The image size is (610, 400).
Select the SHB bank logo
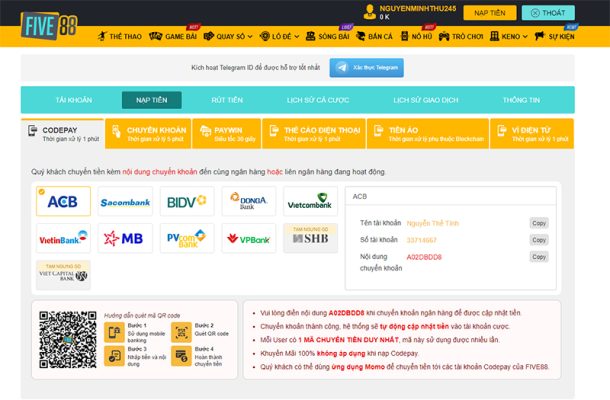[310, 238]
